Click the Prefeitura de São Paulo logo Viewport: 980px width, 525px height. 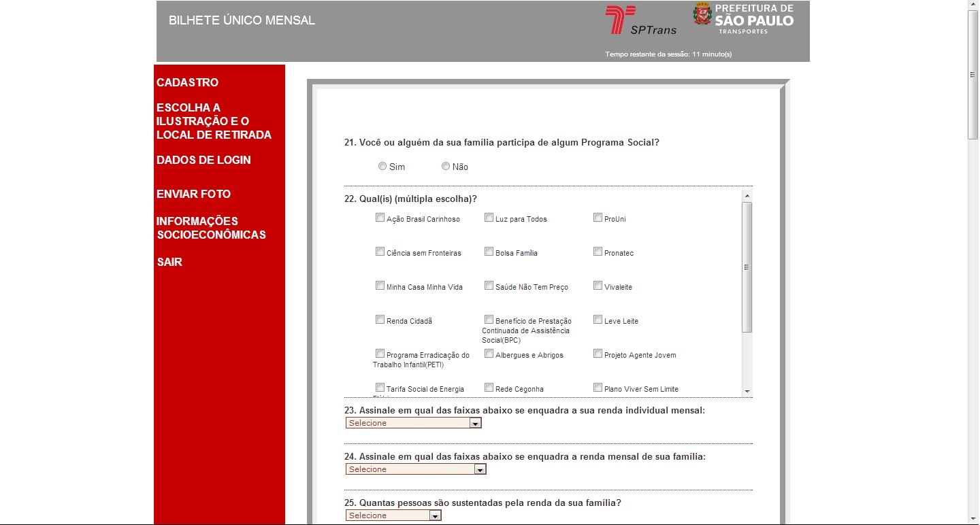[743, 18]
